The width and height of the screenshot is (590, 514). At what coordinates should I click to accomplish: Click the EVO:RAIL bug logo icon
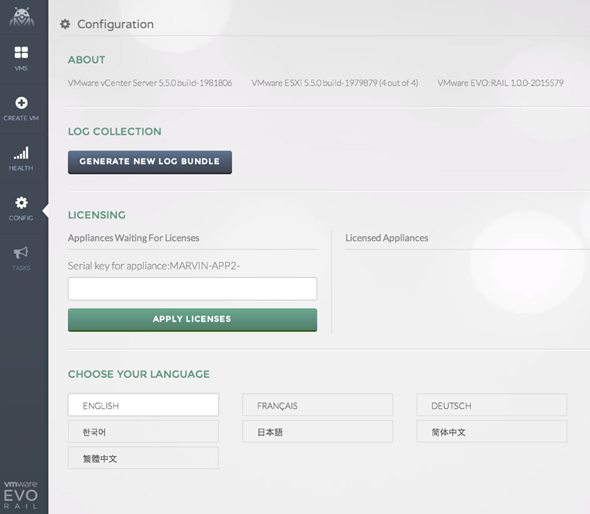point(21,17)
